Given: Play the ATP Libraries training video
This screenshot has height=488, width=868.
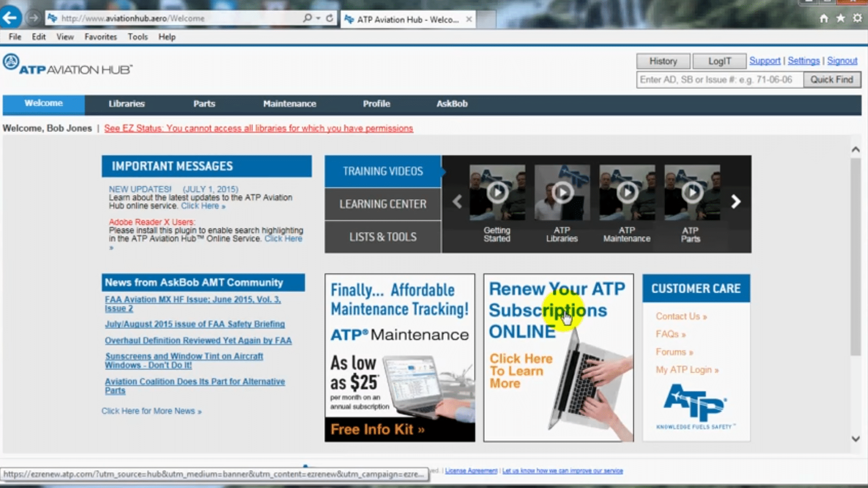Looking at the screenshot, I should pyautogui.click(x=562, y=193).
